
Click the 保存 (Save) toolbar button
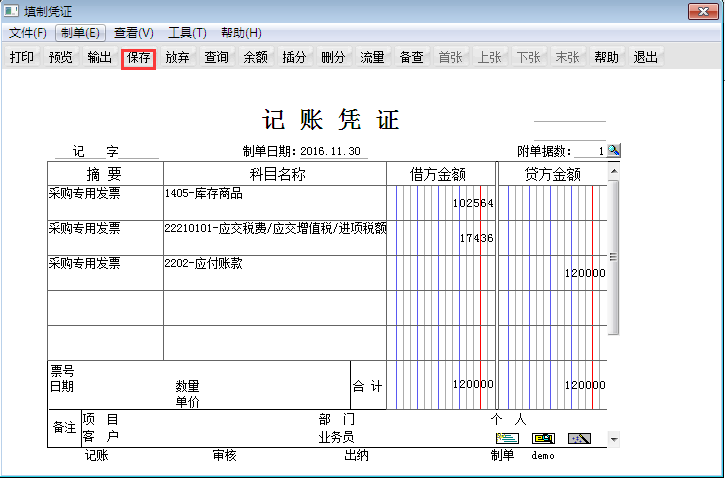[x=138, y=58]
